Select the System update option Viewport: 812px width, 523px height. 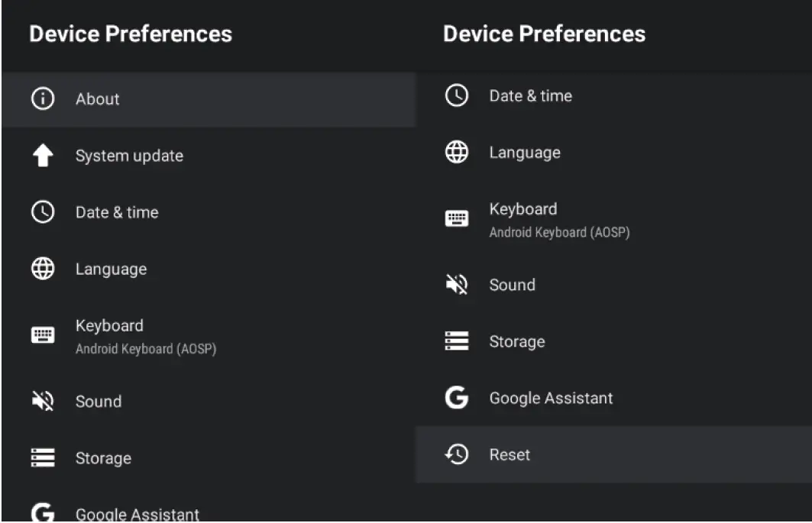[129, 156]
